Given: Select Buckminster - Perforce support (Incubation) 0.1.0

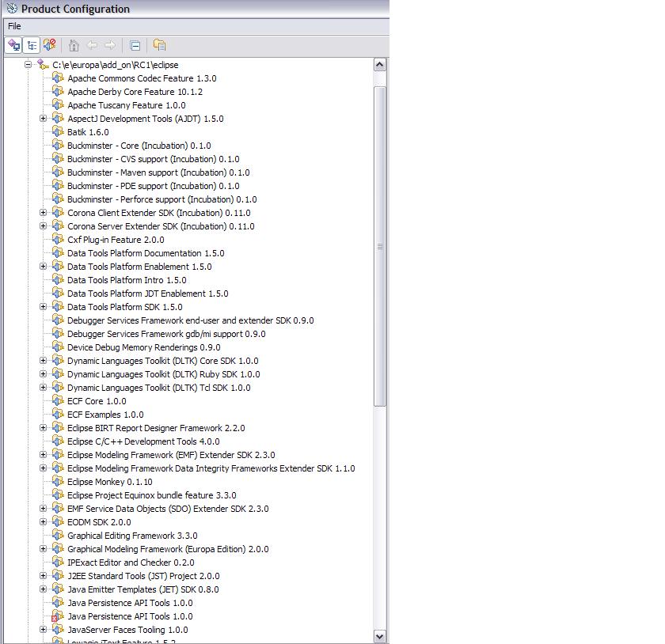Looking at the screenshot, I should (x=162, y=199).
